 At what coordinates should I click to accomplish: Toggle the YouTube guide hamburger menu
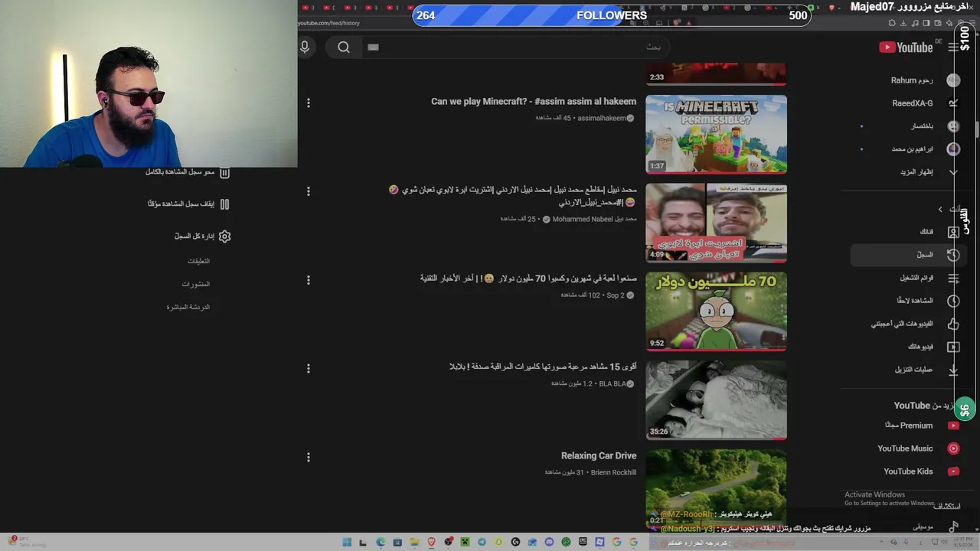pyautogui.click(x=953, y=47)
